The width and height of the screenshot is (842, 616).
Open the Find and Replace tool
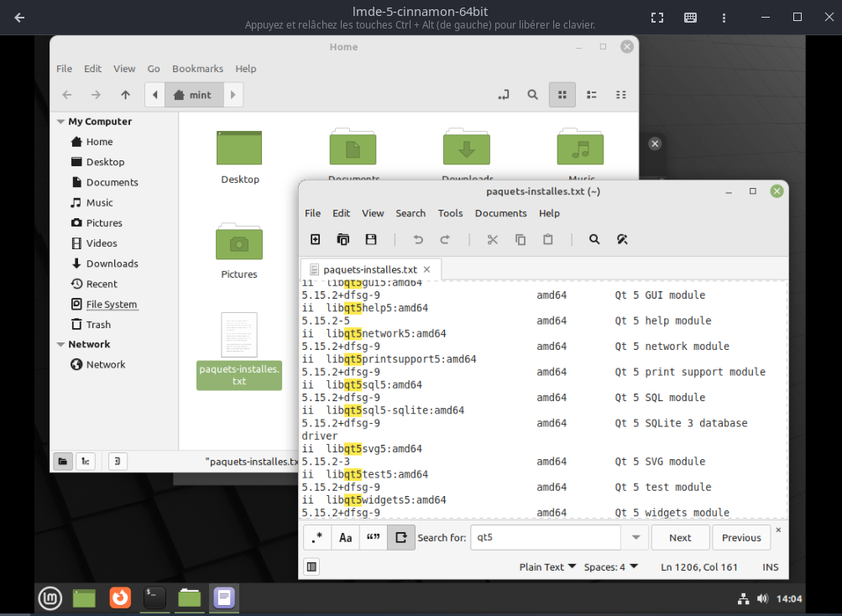point(622,239)
